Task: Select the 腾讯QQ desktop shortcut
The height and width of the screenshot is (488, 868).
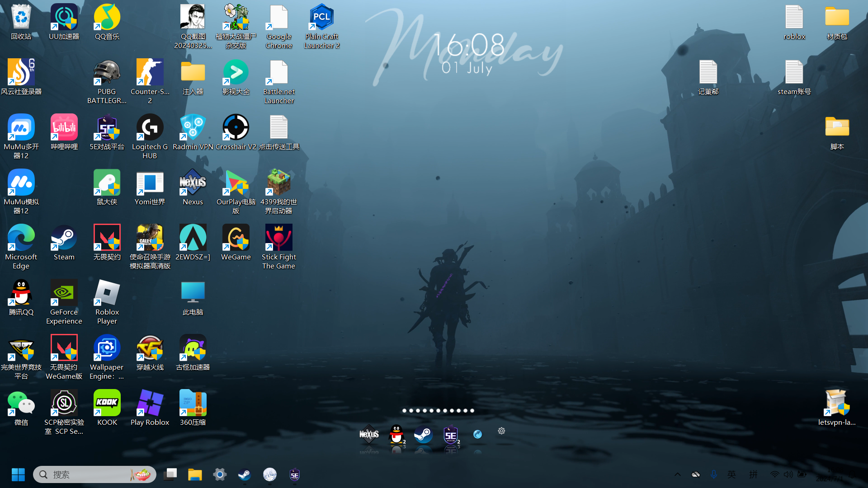Action: pos(21,298)
